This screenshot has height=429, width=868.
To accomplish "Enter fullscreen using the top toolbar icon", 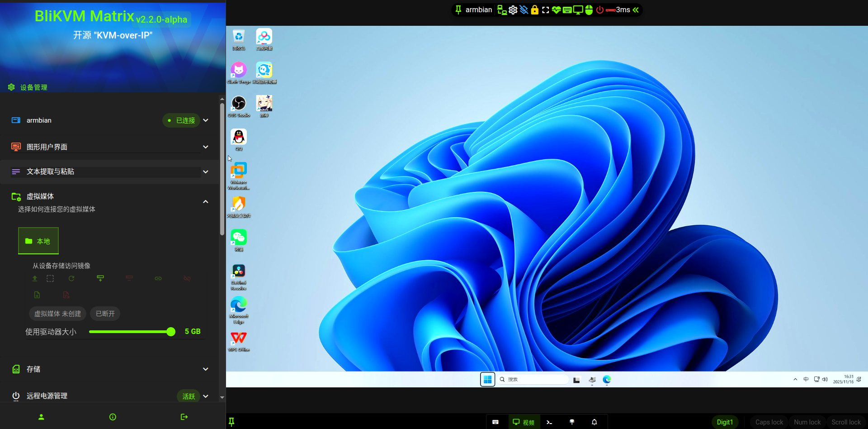I will pos(546,10).
